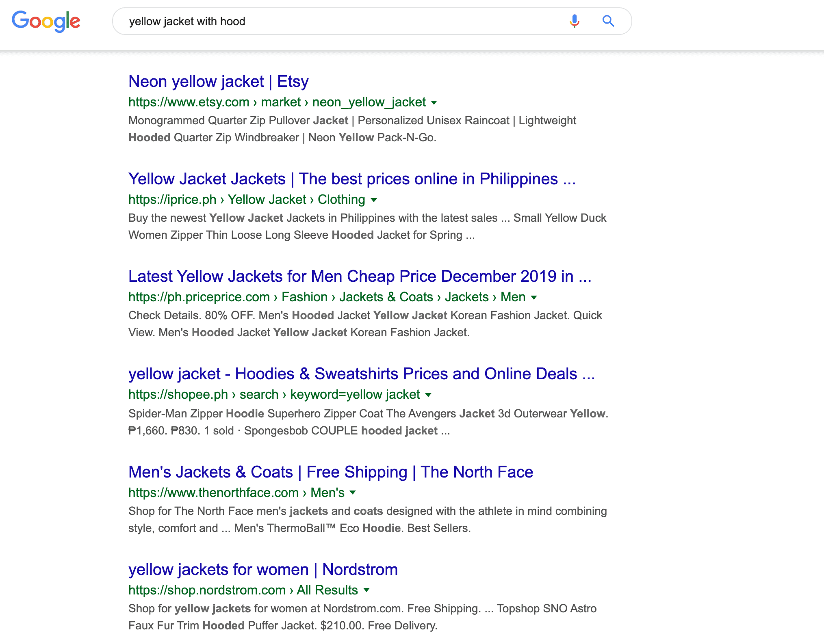Screen dimensions: 824x644
Task: Click the voice search microphone icon
Action: click(574, 21)
